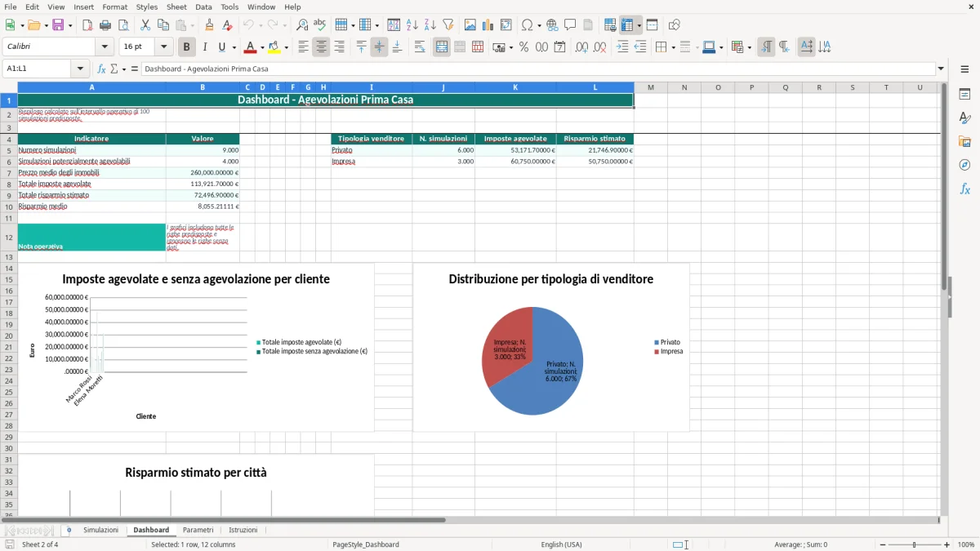Click the Add Sheet button
The height and width of the screenshot is (551, 980).
pos(69,530)
